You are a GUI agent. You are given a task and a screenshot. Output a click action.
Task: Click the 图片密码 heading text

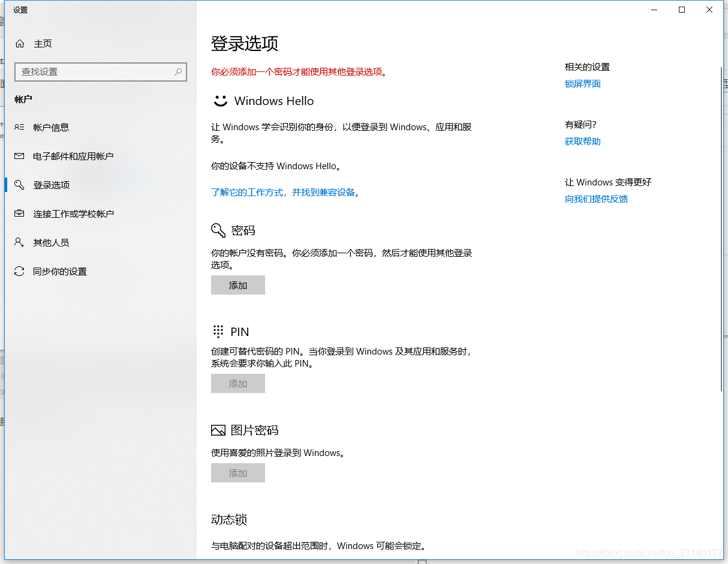pos(255,430)
